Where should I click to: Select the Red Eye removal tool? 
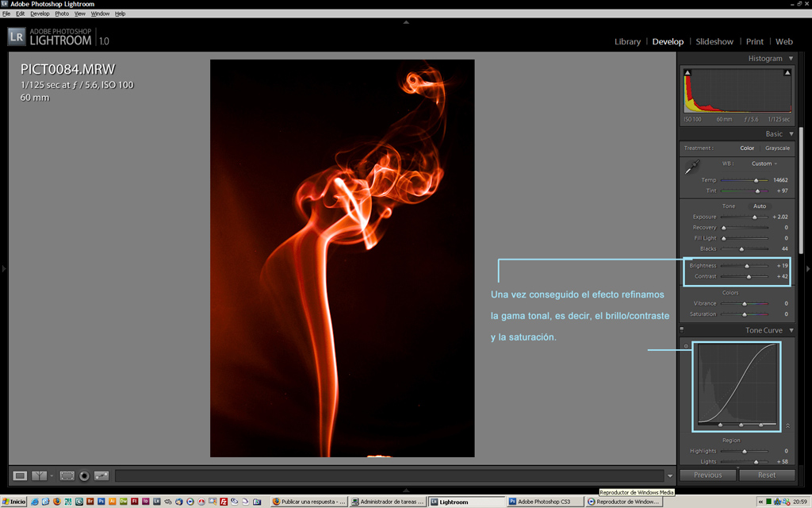pos(84,475)
